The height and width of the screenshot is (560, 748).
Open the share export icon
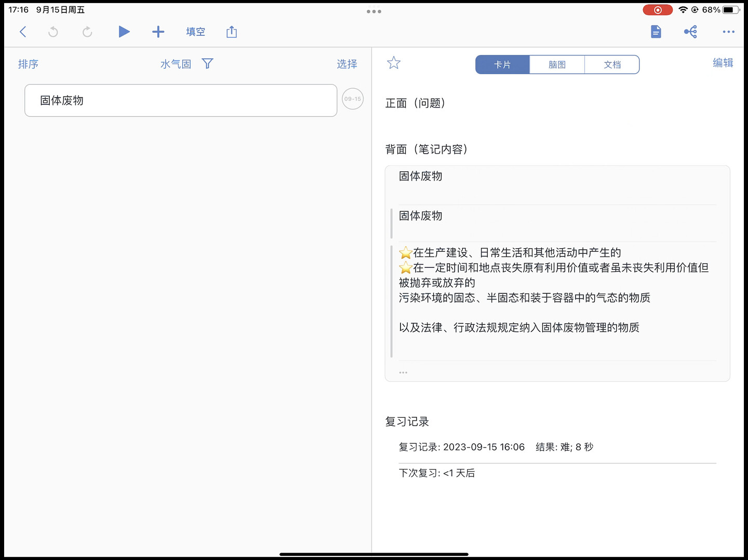pyautogui.click(x=232, y=32)
